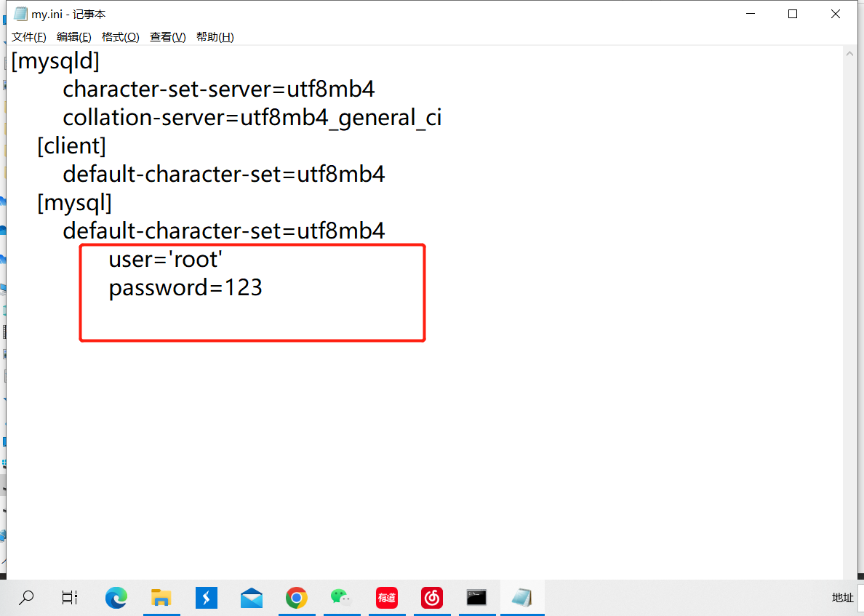
Task: Place cursor after password=123 text
Action: 263,288
